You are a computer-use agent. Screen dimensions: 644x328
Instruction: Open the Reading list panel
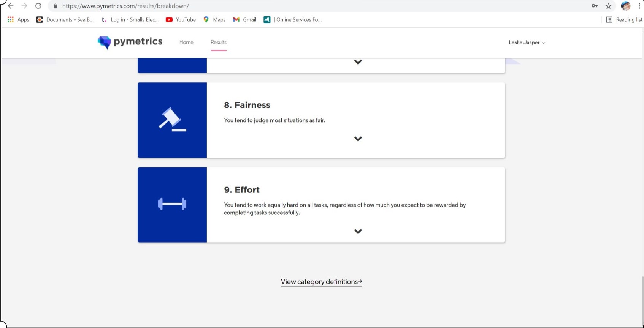tap(624, 20)
